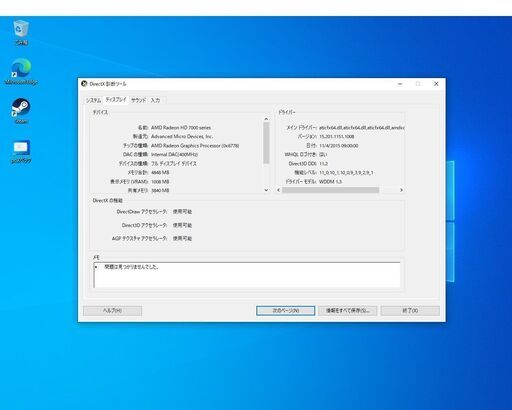Open the Microsoft Edge desktop shortcut
The height and width of the screenshot is (410, 512).
pos(21,71)
